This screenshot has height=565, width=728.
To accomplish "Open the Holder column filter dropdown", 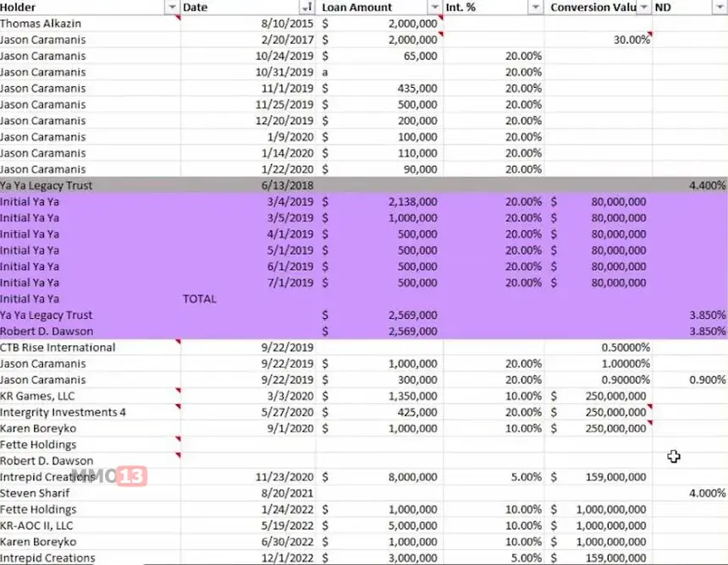I will 173,7.
